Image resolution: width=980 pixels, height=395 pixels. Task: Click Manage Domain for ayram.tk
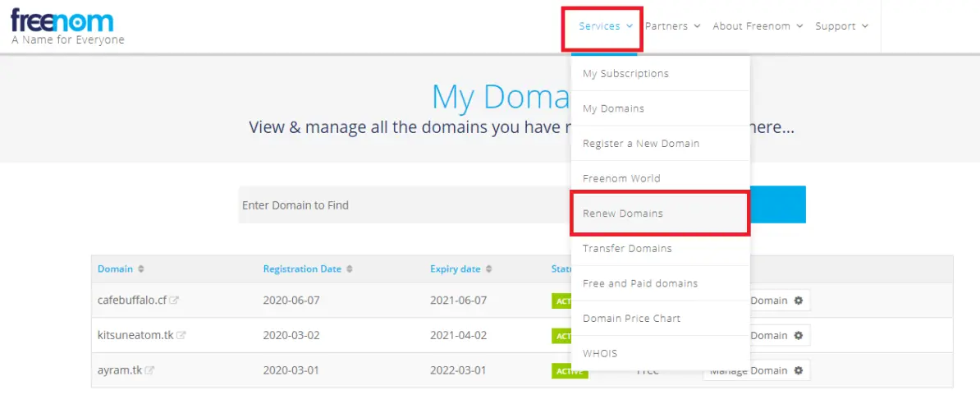click(x=756, y=370)
